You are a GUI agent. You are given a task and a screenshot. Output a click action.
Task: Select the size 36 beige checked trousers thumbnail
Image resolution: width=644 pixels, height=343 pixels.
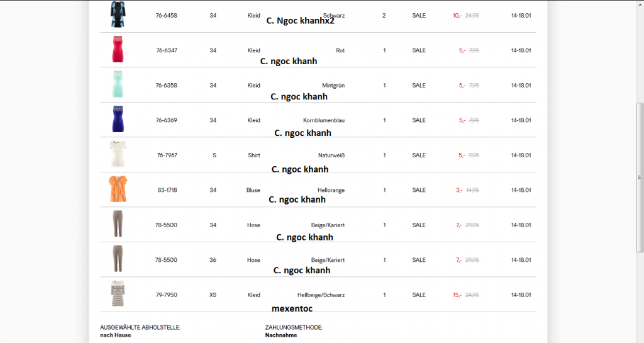tap(118, 259)
